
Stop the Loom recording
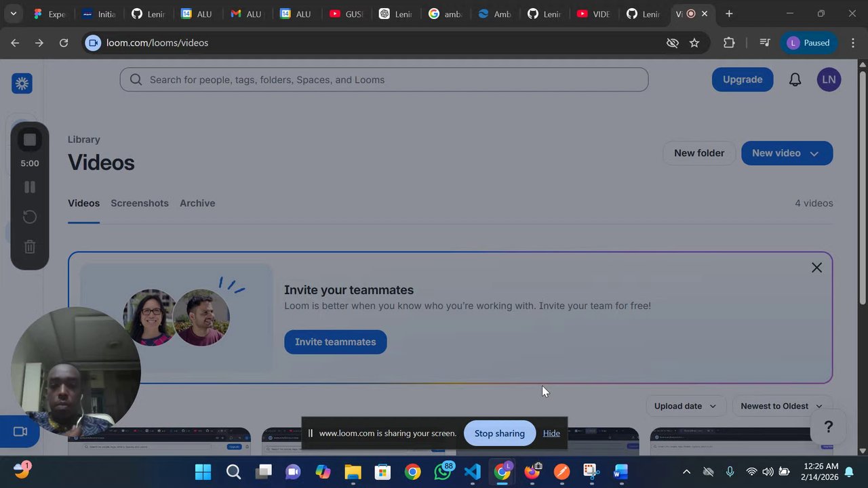coord(30,140)
